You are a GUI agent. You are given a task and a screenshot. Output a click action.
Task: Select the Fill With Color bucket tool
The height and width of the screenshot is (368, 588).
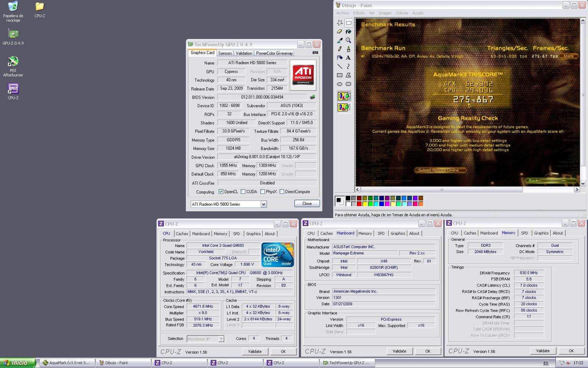click(348, 32)
